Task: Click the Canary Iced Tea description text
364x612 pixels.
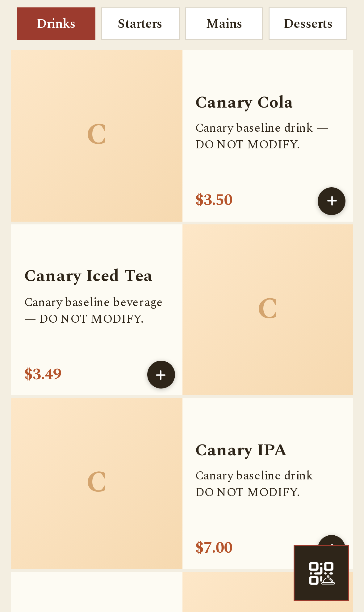Action: (94, 310)
